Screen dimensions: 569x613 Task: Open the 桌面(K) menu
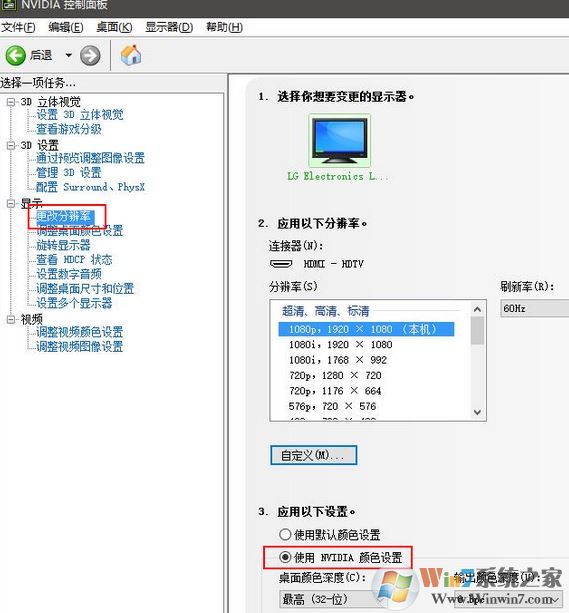point(114,27)
